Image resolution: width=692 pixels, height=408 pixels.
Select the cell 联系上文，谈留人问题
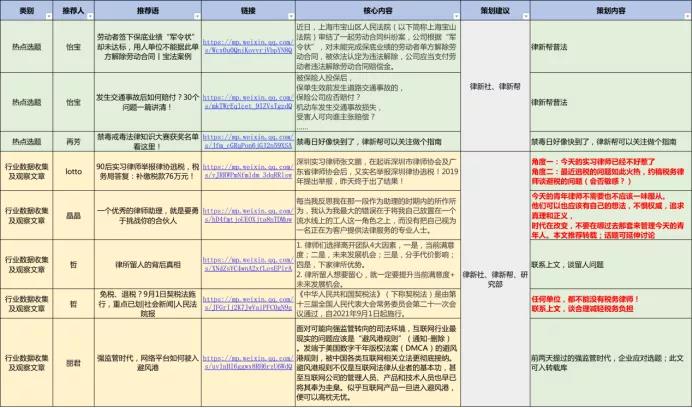coord(611,264)
